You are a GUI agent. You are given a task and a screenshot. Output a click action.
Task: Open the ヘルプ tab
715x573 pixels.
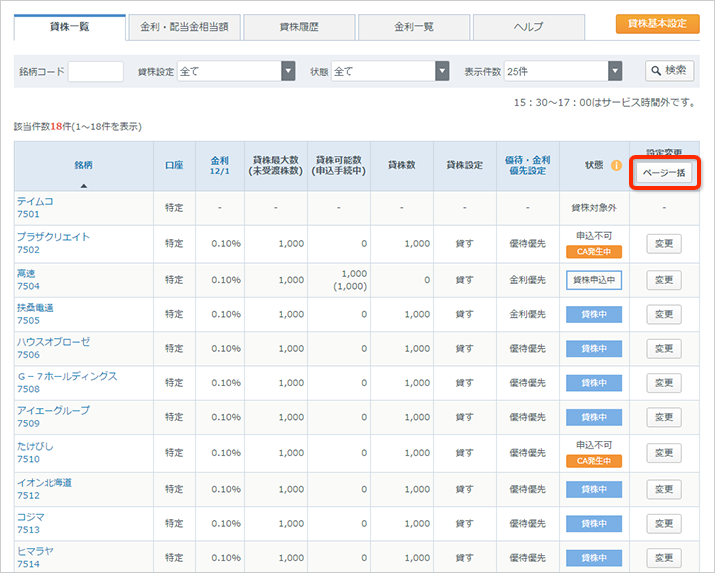[x=528, y=26]
